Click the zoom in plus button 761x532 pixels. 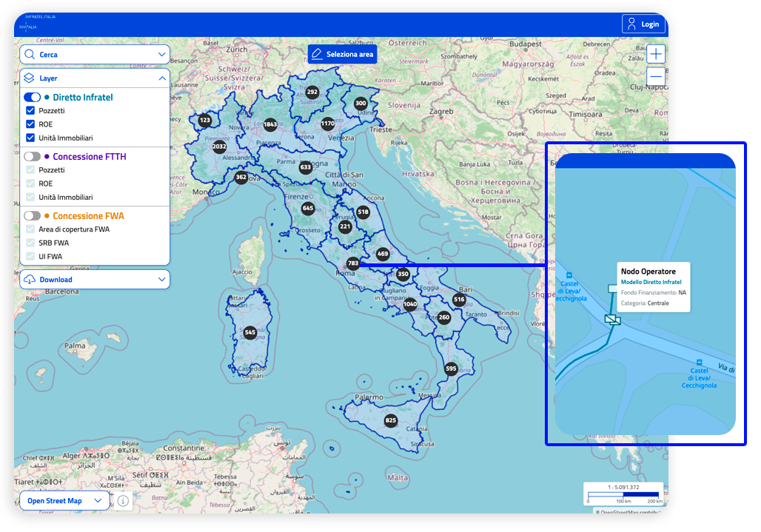(655, 54)
